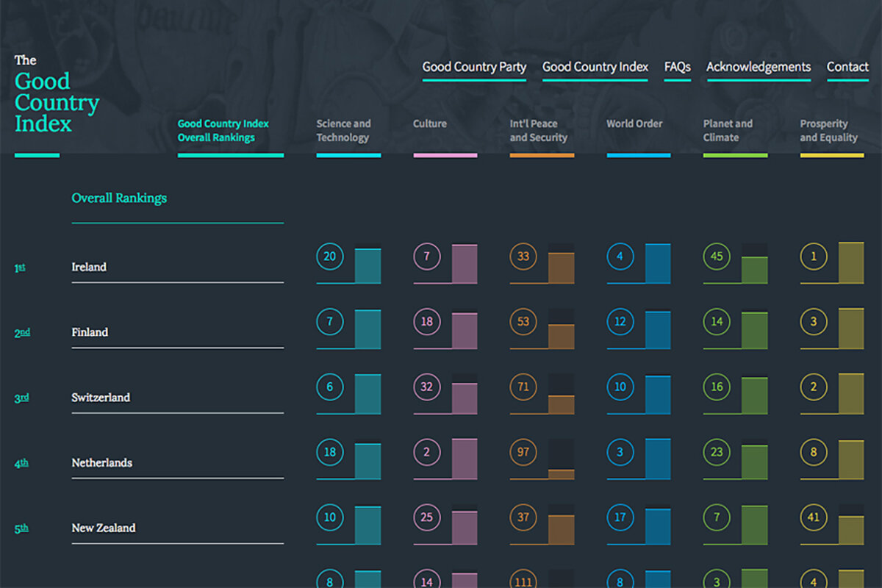Open Finland country row
The height and width of the screenshot is (588, 882).
177,333
